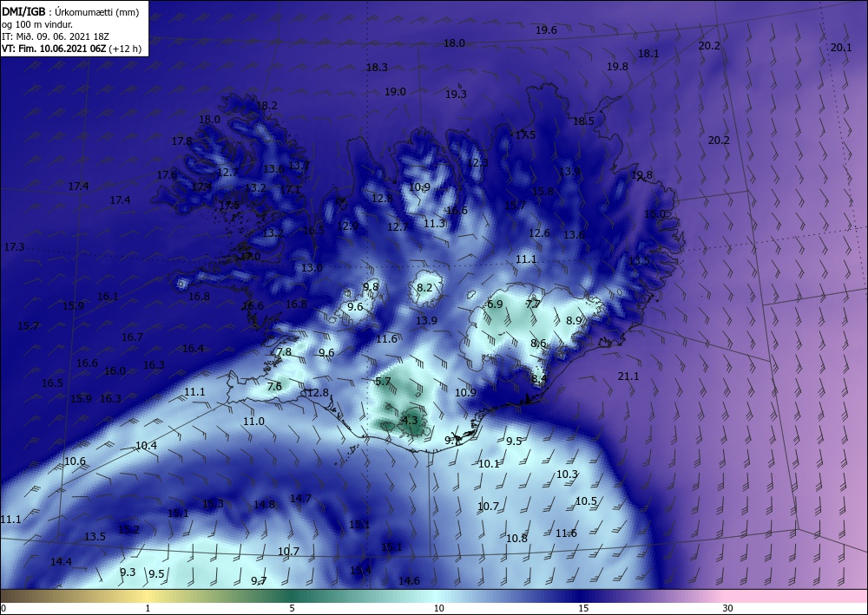This screenshot has height=615, width=868.
Task: Click the map value 16.0
Action: [x=115, y=371]
